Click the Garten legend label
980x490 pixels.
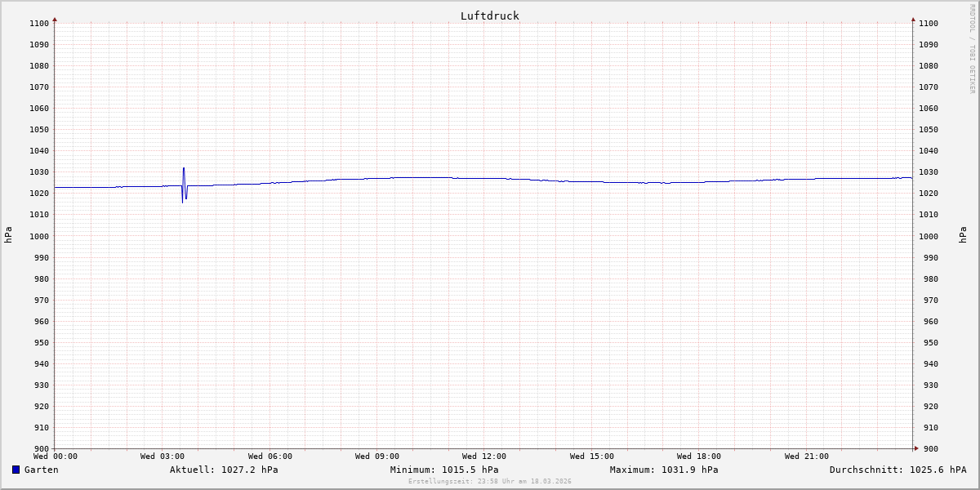41,470
